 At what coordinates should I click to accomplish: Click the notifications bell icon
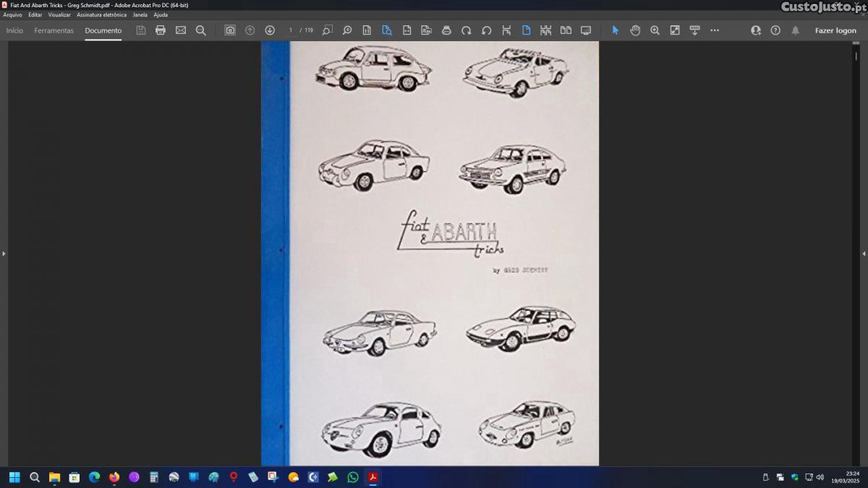pyautogui.click(x=796, y=30)
